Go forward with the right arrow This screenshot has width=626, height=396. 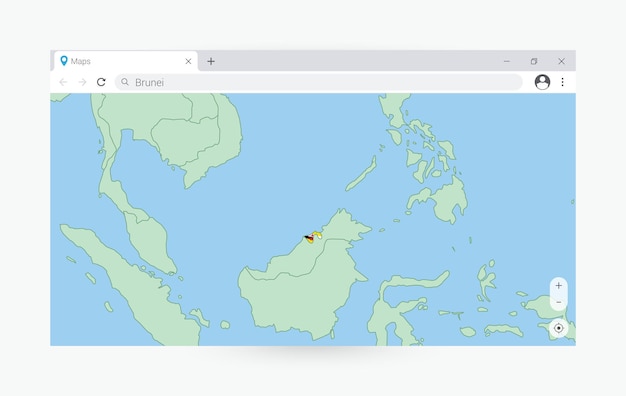(82, 82)
